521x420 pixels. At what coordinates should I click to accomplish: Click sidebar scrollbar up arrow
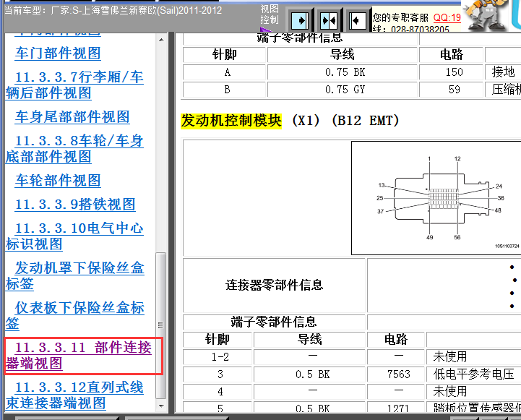pyautogui.click(x=161, y=40)
